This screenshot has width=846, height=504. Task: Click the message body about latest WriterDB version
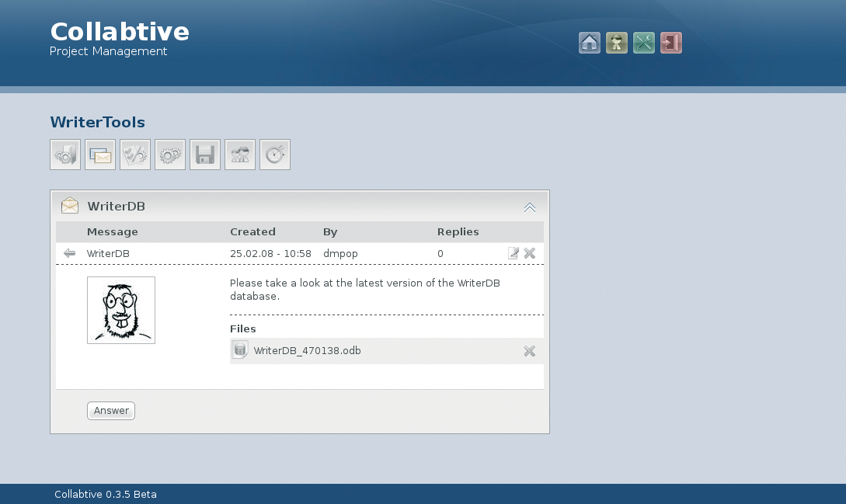[364, 290]
